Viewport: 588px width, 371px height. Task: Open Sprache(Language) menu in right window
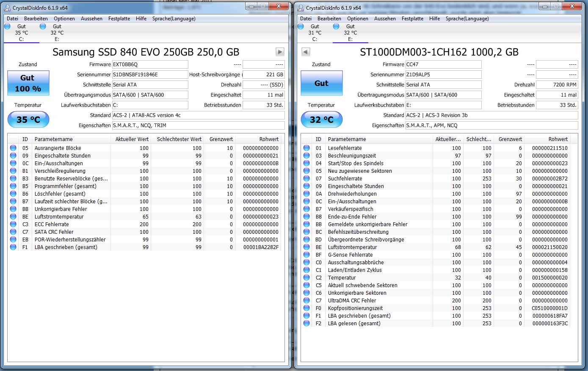467,19
